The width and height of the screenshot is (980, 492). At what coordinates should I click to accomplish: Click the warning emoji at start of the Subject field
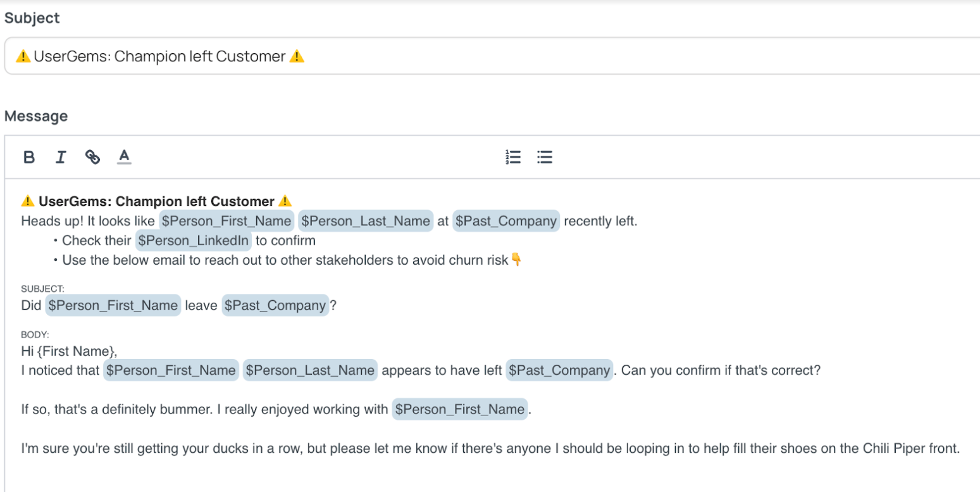[x=23, y=56]
